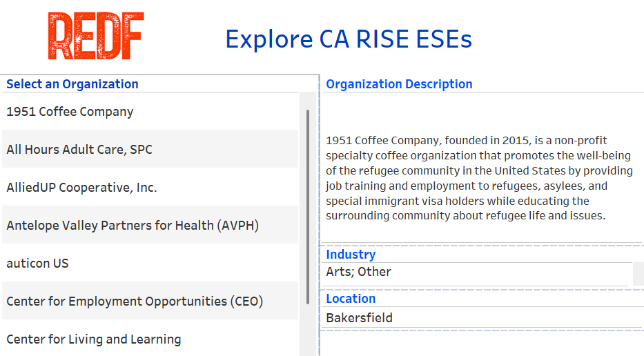The image size is (644, 356).
Task: Choose All Hours Adult Care, SPC
Action: [79, 149]
